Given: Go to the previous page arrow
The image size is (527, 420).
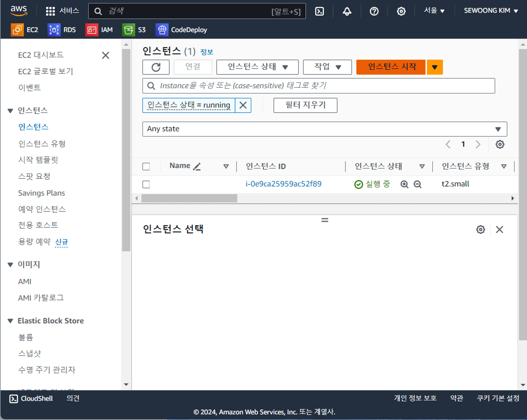Looking at the screenshot, I should click(448, 144).
